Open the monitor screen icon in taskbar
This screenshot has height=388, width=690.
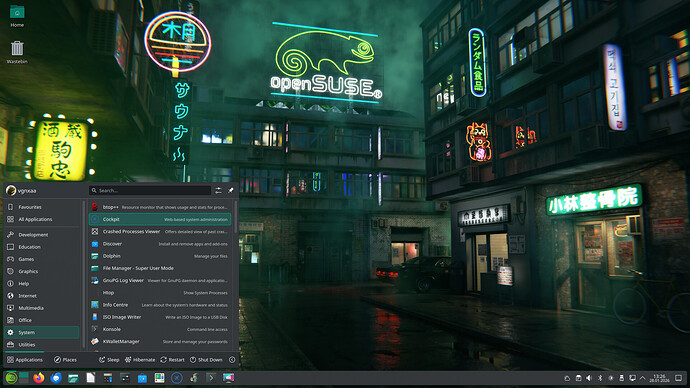point(228,378)
